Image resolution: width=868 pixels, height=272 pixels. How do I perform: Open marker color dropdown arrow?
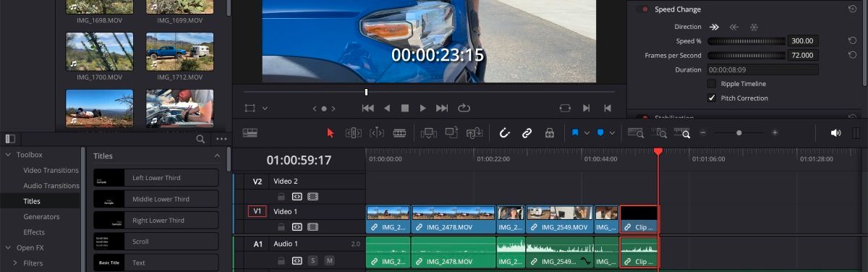[x=613, y=133]
